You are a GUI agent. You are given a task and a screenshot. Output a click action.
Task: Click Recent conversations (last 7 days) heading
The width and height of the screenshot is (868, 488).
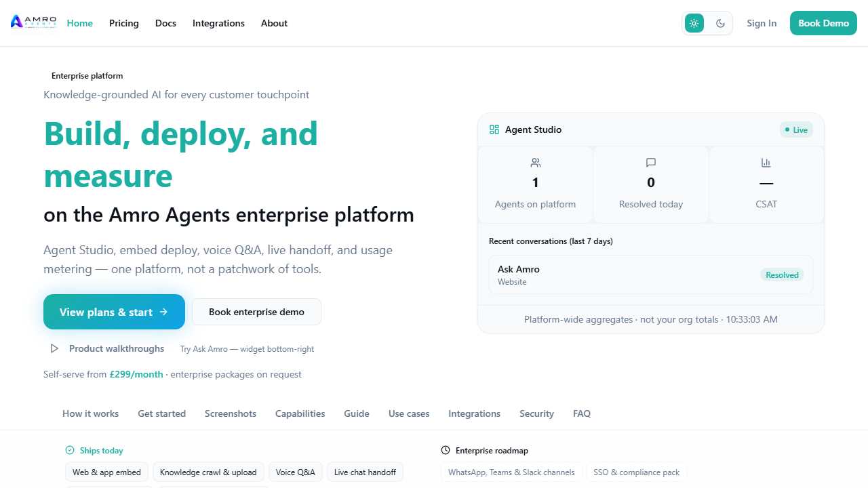coord(551,241)
